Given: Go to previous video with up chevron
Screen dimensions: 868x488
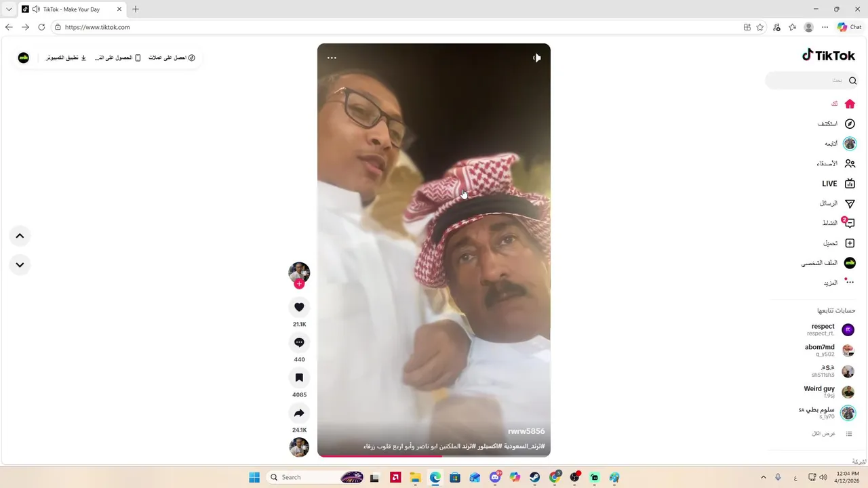Looking at the screenshot, I should point(20,236).
